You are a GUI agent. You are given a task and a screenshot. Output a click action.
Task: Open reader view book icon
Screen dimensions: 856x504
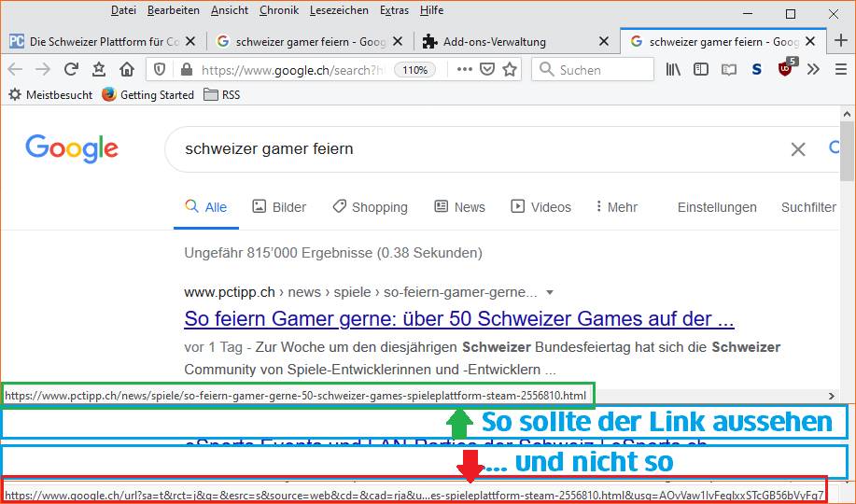pyautogui.click(x=729, y=69)
